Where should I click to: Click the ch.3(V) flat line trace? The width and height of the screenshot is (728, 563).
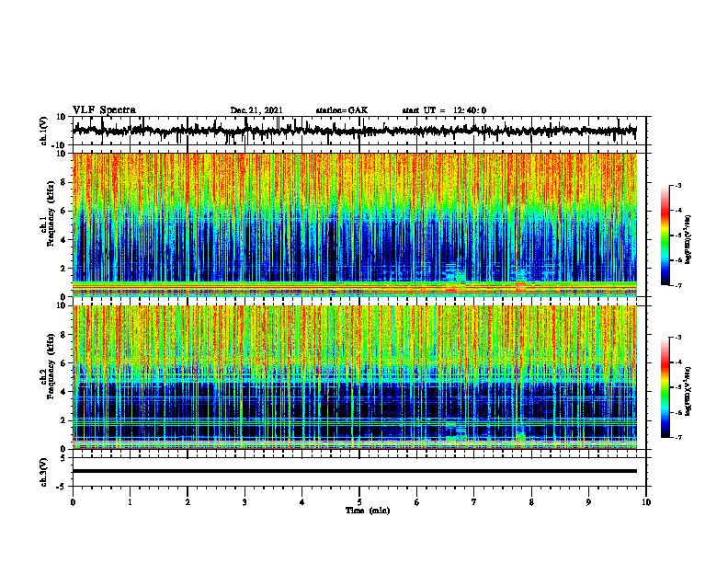(355, 471)
